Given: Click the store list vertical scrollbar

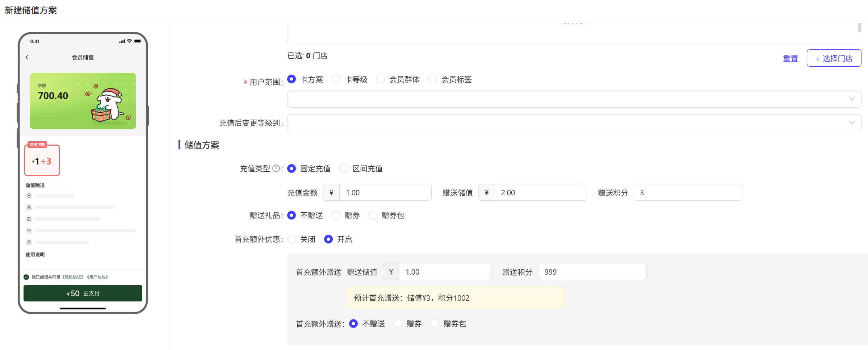Looking at the screenshot, I should (x=859, y=28).
